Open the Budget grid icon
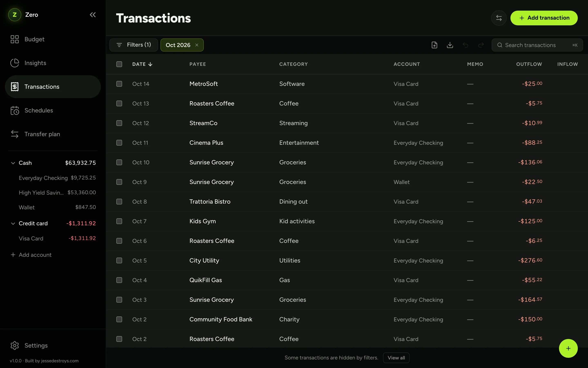588x368 pixels. pos(14,39)
